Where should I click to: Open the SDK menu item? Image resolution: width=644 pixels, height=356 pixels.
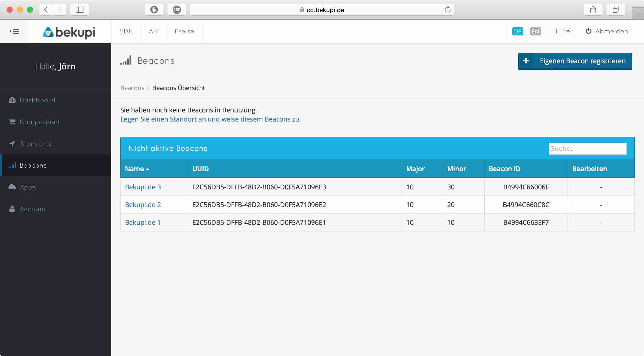(126, 31)
